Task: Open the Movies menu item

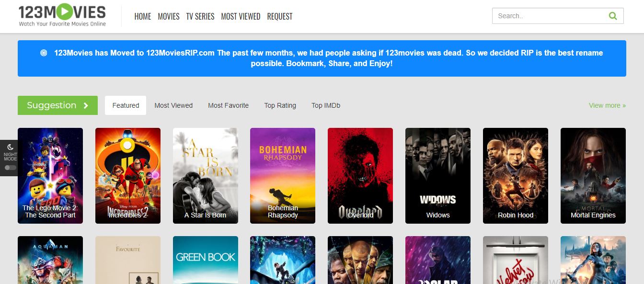Action: pos(169,16)
